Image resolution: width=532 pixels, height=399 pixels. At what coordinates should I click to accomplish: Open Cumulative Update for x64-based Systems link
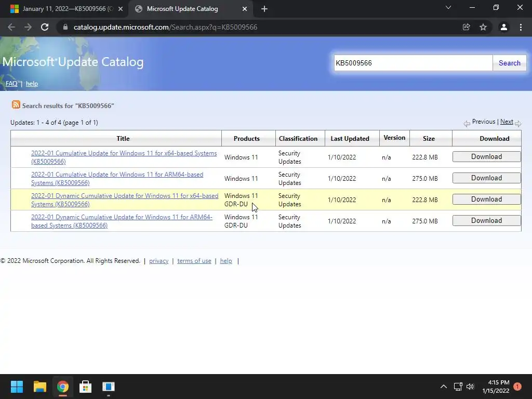124,157
